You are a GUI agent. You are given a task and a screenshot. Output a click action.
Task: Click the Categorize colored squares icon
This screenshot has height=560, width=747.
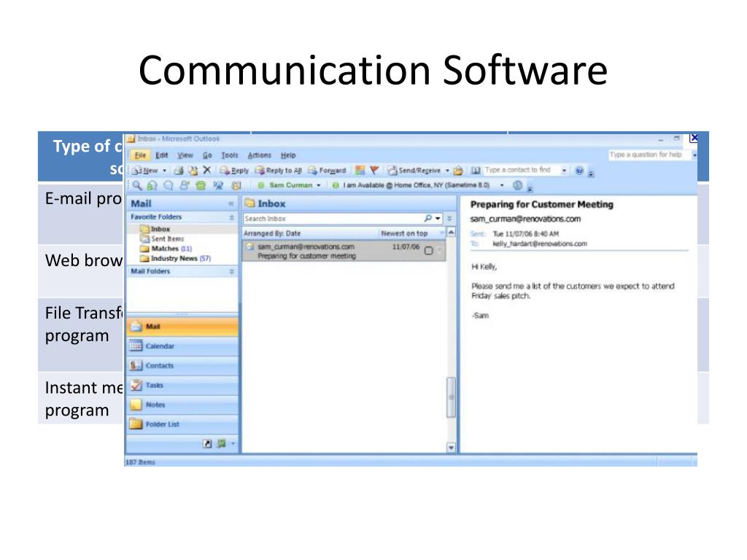click(360, 170)
